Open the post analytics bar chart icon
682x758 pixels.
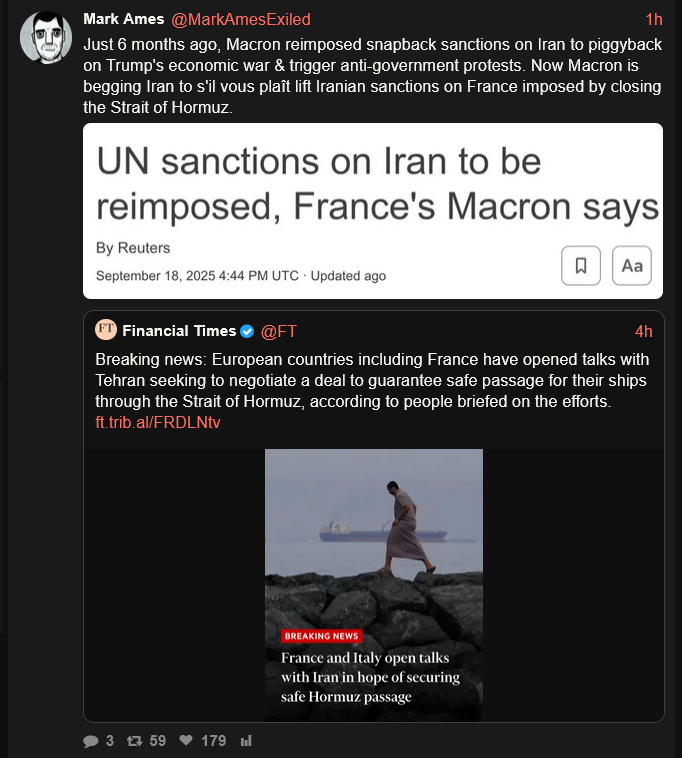pos(246,741)
